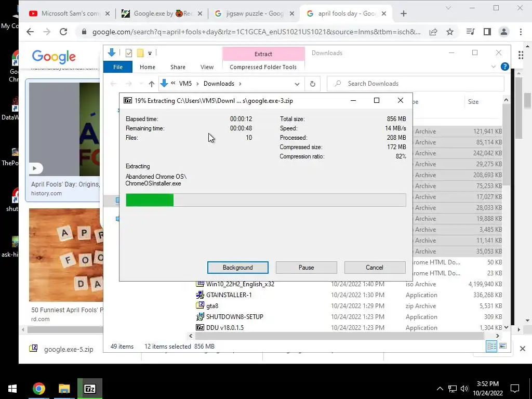This screenshot has height=399, width=532.
Task: Click Chrome icon in taskbar
Action: pyautogui.click(x=38, y=389)
